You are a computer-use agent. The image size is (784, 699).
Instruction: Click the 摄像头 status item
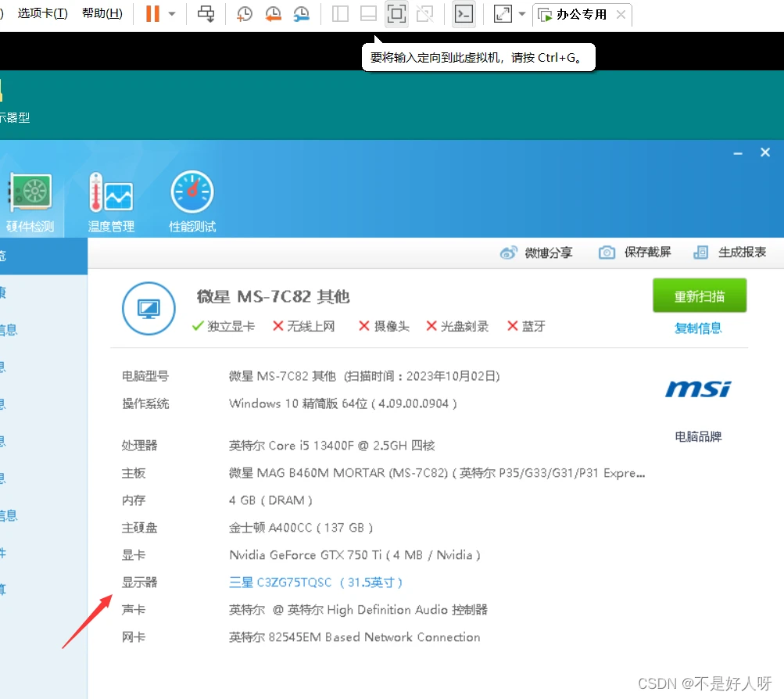pyautogui.click(x=384, y=327)
